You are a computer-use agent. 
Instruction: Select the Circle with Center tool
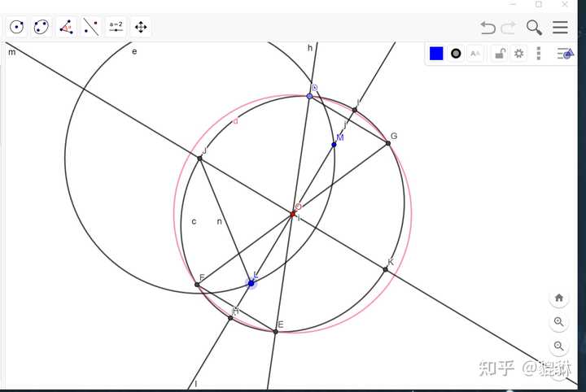17,28
